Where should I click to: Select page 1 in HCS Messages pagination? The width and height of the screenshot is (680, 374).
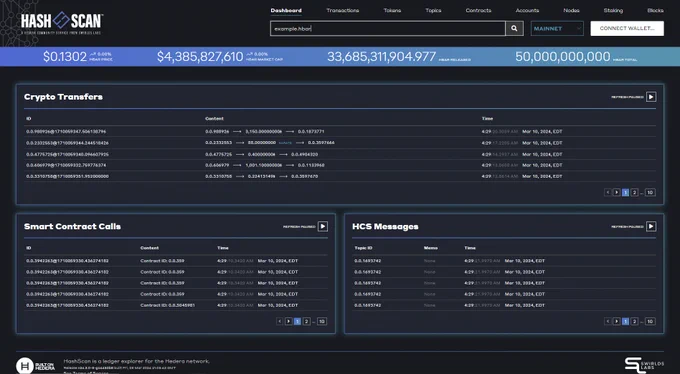625,322
